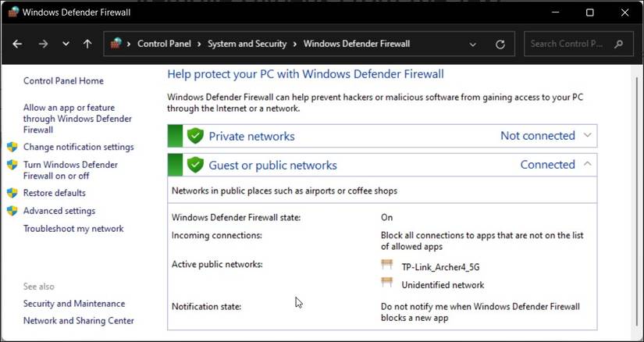Image resolution: width=644 pixels, height=342 pixels.
Task: Open recent locations dropdown arrow
Action: point(66,45)
